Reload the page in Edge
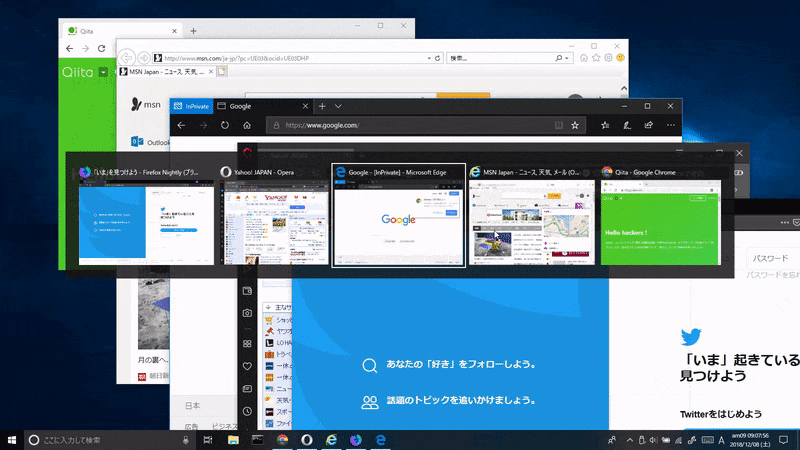The width and height of the screenshot is (800, 450). (x=225, y=125)
